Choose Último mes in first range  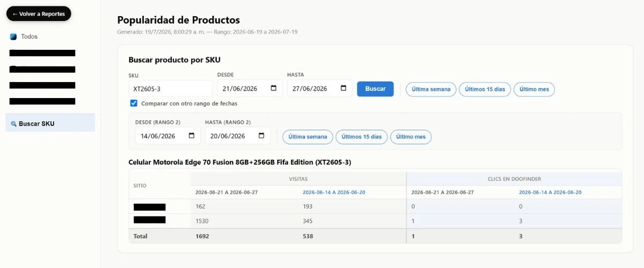pyautogui.click(x=534, y=89)
